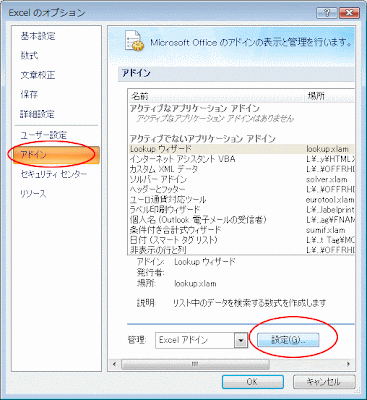Select the 個人名 (Outlook 電子メールの受信者) row
The height and width of the screenshot is (400, 367).
[242, 220]
